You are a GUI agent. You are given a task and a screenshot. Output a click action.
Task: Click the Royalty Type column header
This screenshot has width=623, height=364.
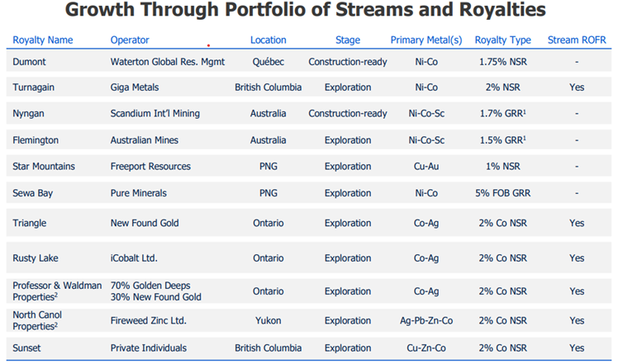(502, 40)
